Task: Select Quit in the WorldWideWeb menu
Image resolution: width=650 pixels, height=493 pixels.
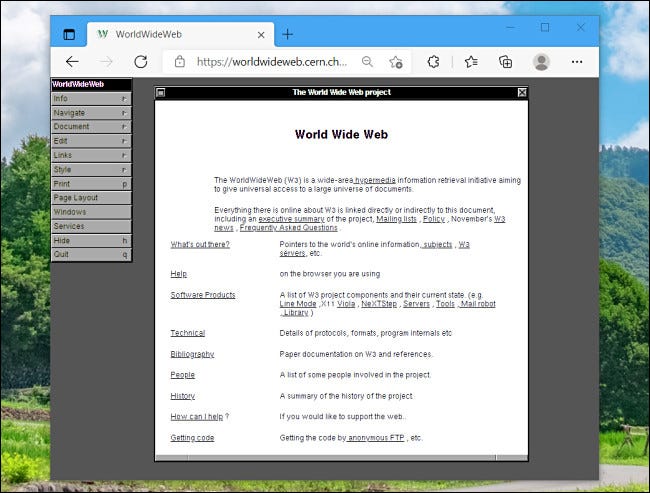Action: point(91,255)
